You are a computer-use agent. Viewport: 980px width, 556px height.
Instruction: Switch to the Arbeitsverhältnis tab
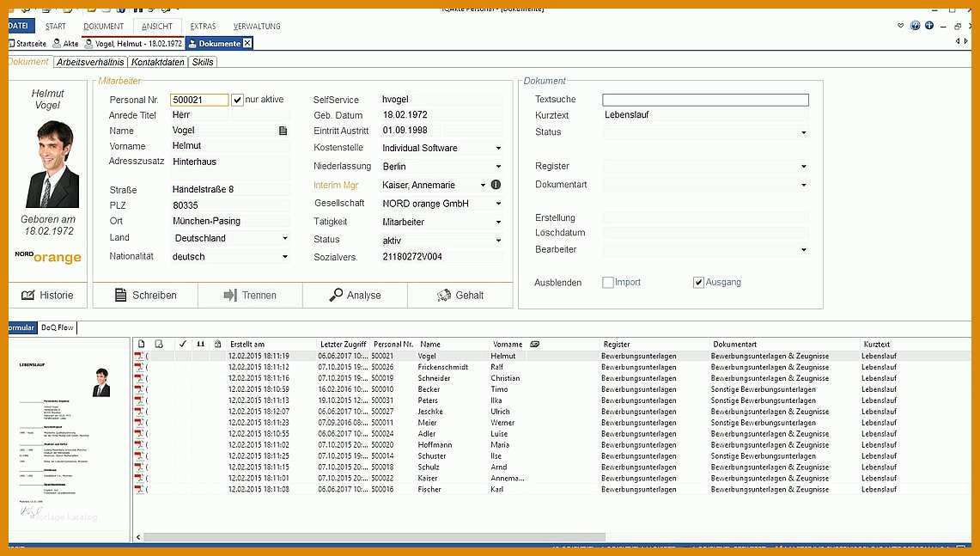tap(90, 62)
